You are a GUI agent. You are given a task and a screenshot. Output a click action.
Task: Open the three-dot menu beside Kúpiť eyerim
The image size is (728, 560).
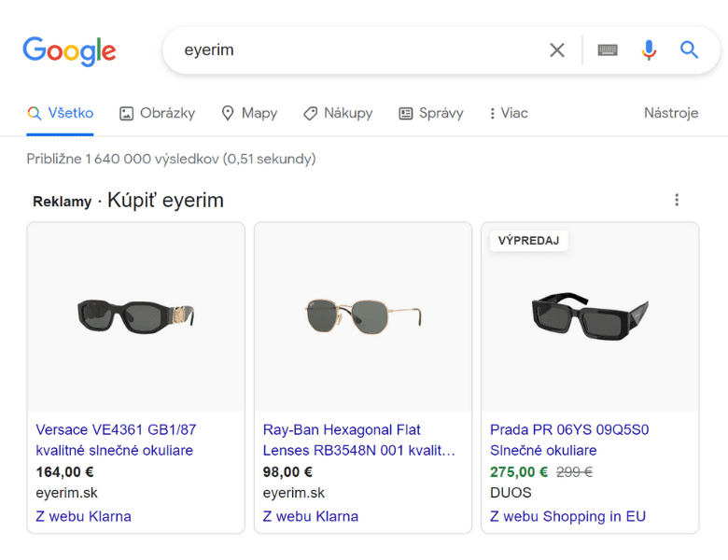click(677, 200)
